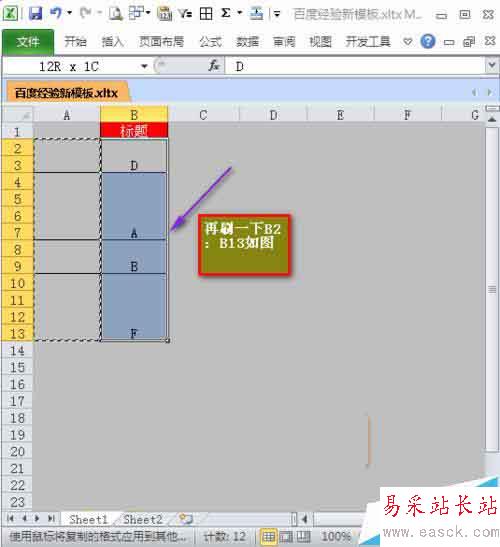Click the Select All corner button
Screen dimensions: 500x547
click(x=18, y=114)
